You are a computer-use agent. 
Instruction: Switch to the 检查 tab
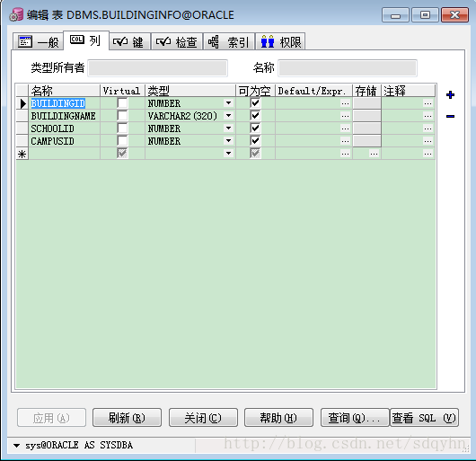click(177, 41)
